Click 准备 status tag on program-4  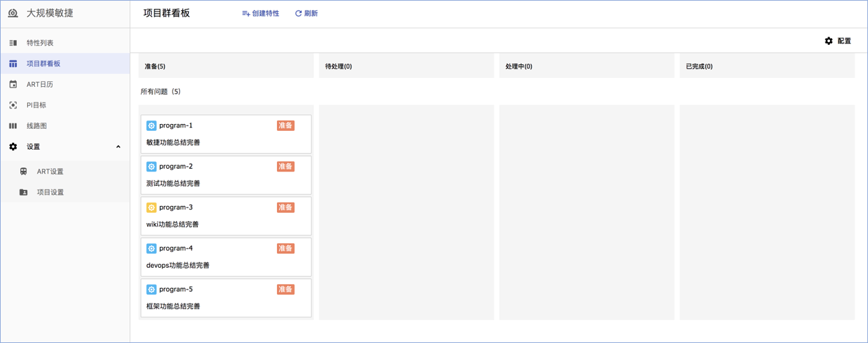click(x=286, y=249)
